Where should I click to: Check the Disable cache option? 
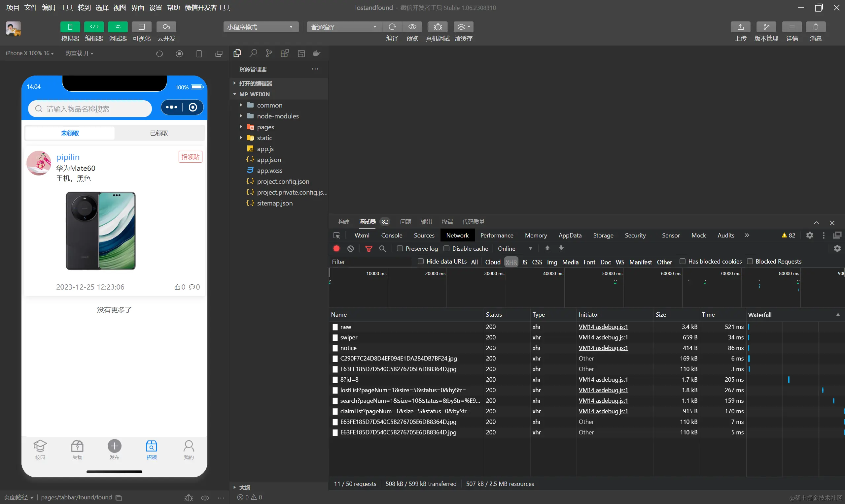pyautogui.click(x=446, y=249)
